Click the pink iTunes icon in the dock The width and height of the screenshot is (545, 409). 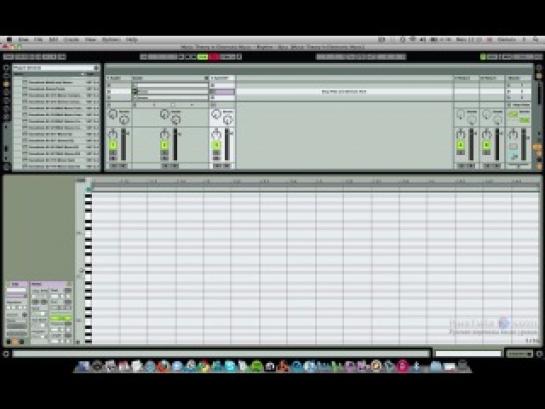pos(402,366)
